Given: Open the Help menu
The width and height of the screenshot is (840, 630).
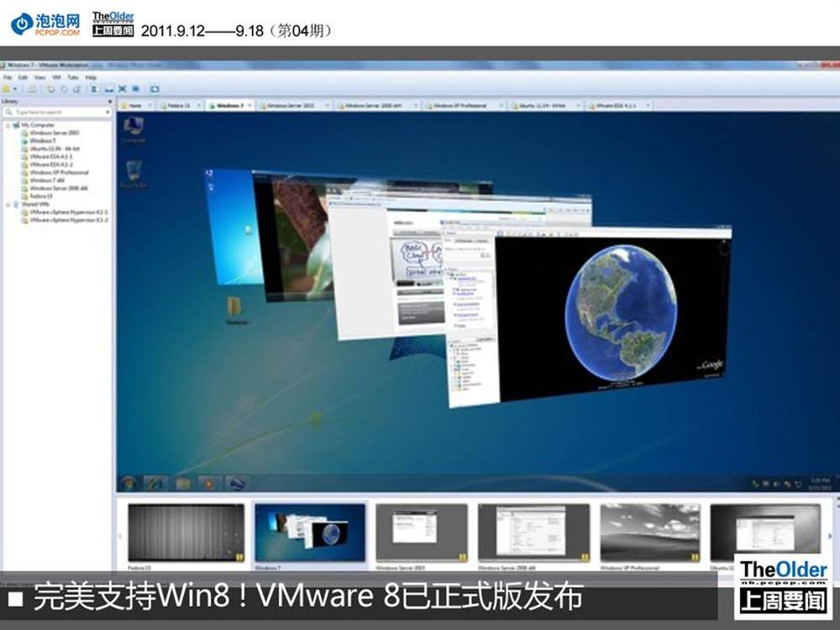Looking at the screenshot, I should click(91, 77).
